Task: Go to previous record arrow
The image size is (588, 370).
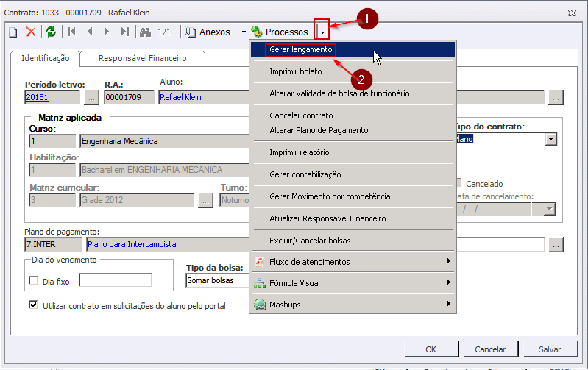Action: pyautogui.click(x=90, y=32)
